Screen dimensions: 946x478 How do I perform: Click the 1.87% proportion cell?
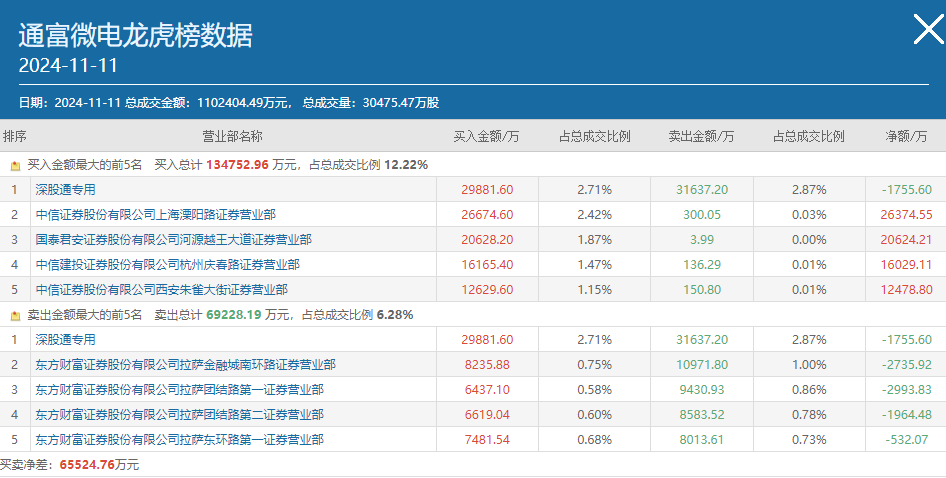coord(594,240)
